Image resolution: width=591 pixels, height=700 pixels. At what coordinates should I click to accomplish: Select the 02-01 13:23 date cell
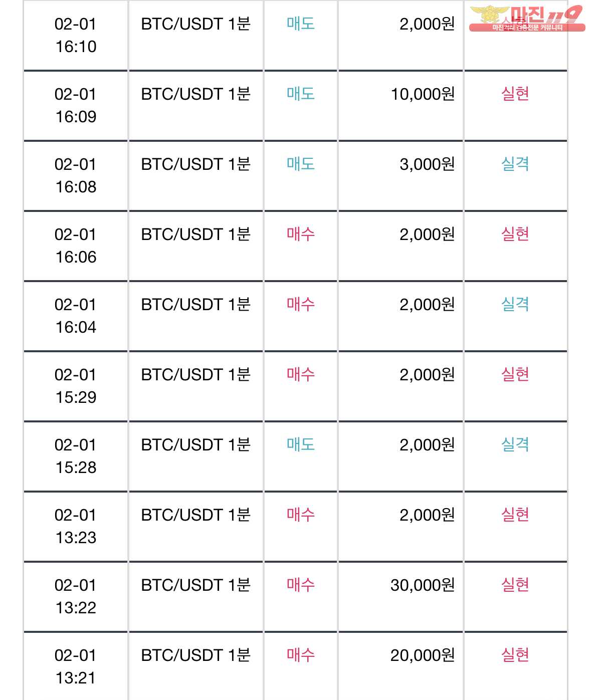point(76,526)
